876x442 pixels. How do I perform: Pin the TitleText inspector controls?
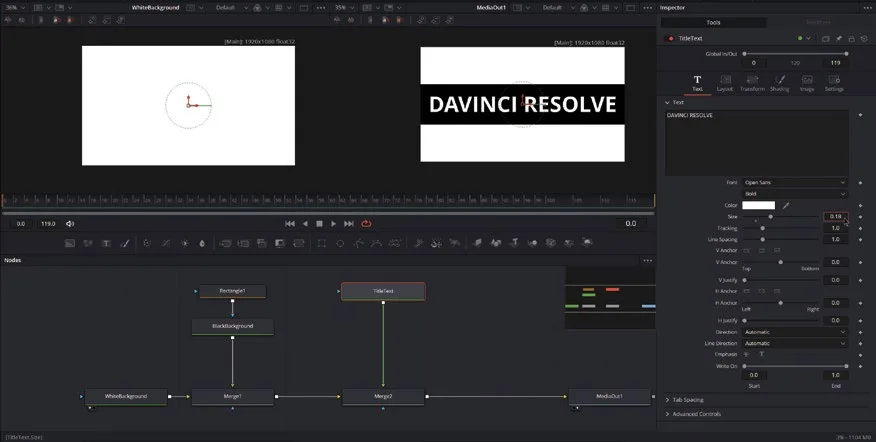[x=839, y=39]
